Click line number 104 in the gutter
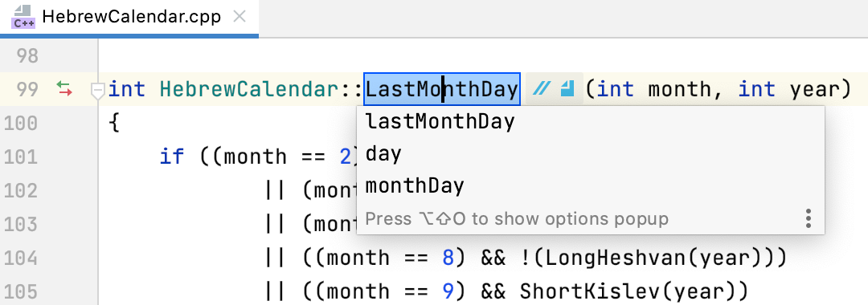 pyautogui.click(x=21, y=258)
